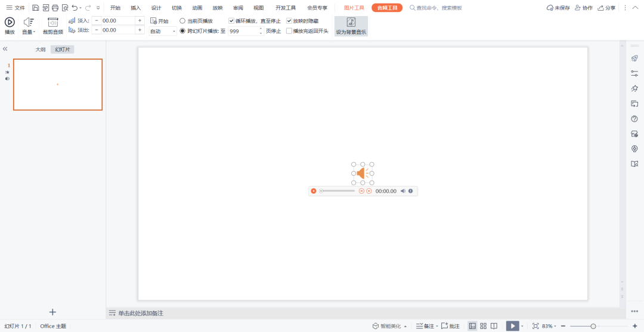Viewport: 644px width, 332px height.
Task: Switch to the 设计 ribbon tab
Action: tap(156, 8)
